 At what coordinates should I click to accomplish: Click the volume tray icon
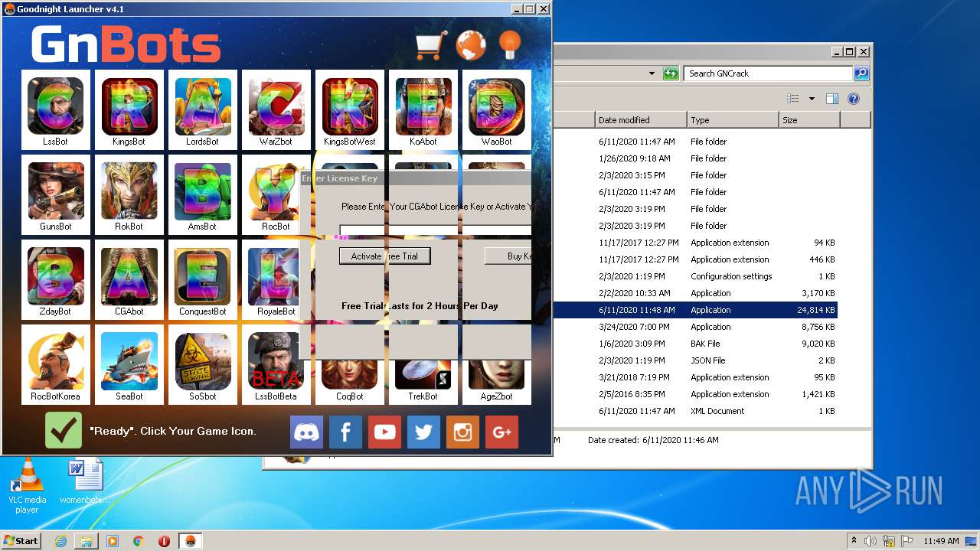click(871, 541)
